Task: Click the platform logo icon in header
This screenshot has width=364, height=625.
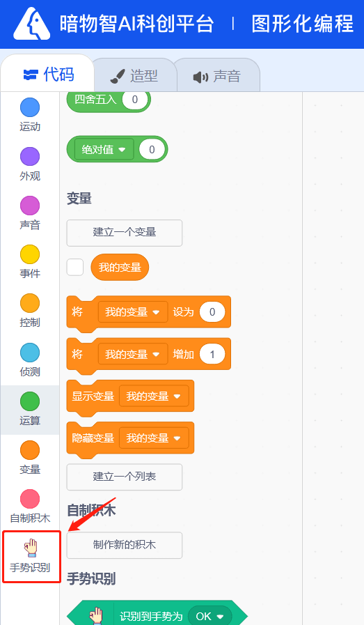Action: [x=32, y=23]
